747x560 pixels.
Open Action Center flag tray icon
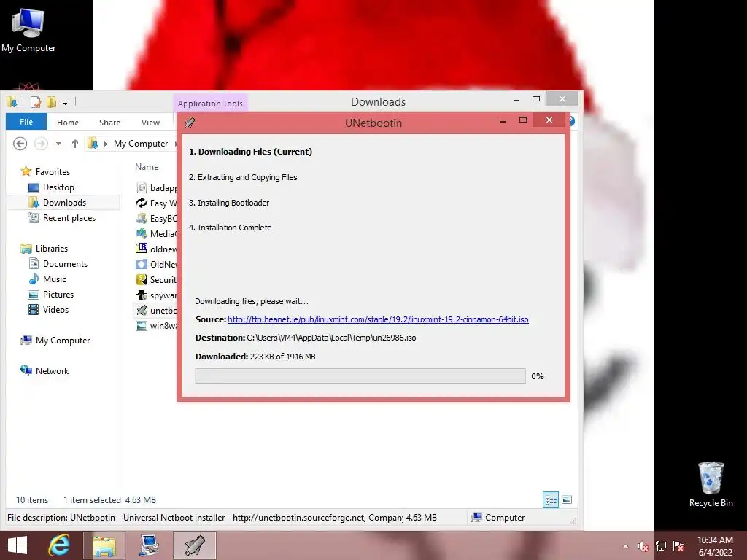[x=678, y=546]
